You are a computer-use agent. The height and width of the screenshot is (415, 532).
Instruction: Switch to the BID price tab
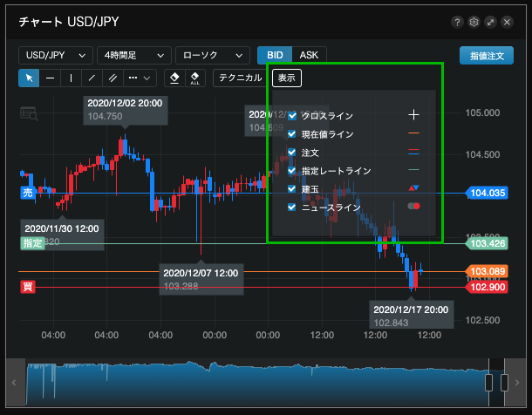[x=275, y=55]
